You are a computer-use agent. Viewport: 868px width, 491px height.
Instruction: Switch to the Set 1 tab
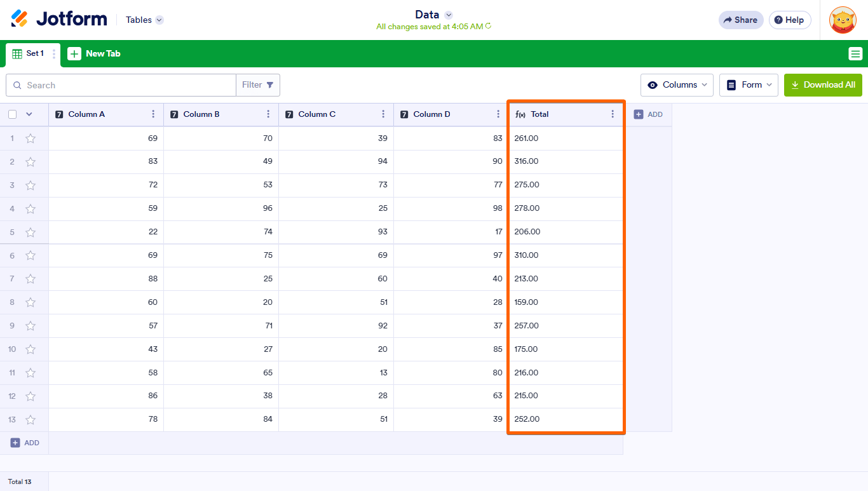[x=29, y=54]
